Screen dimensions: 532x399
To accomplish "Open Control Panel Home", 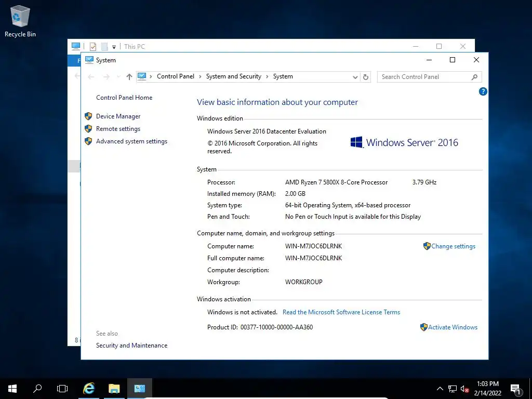I will click(x=124, y=98).
